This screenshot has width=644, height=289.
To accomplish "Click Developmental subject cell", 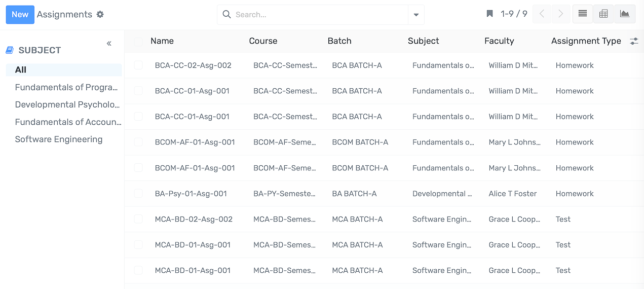I will tap(442, 194).
